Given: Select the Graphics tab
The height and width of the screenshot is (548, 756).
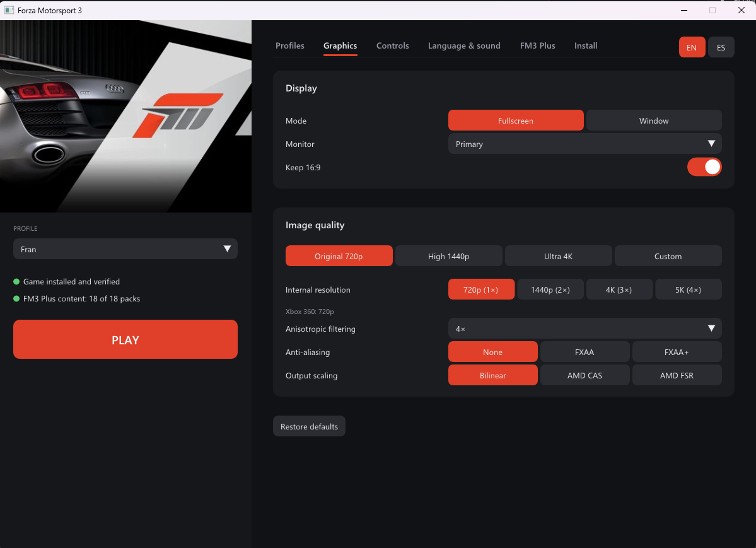Looking at the screenshot, I should coord(340,46).
